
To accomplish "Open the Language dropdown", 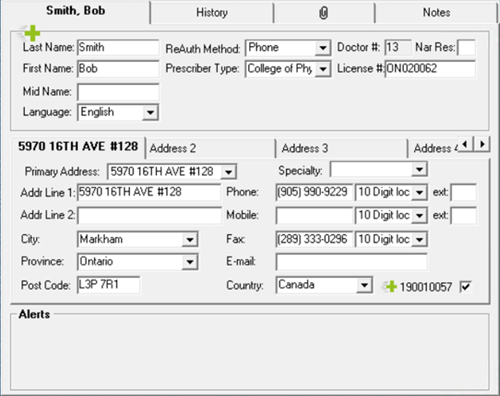I will (x=150, y=112).
